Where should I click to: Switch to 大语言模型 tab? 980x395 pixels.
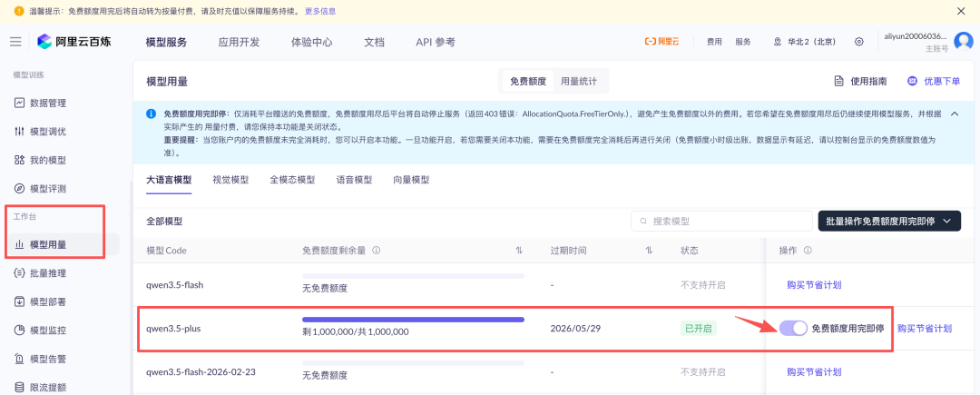[169, 180]
